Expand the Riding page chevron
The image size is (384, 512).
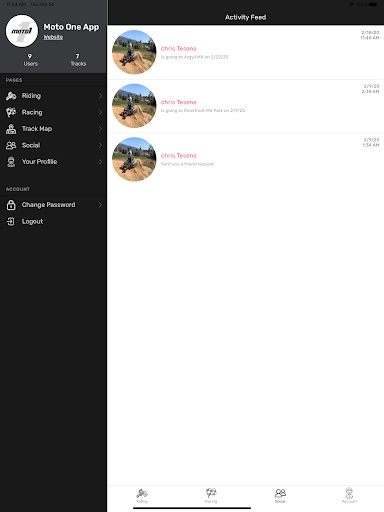click(x=100, y=96)
